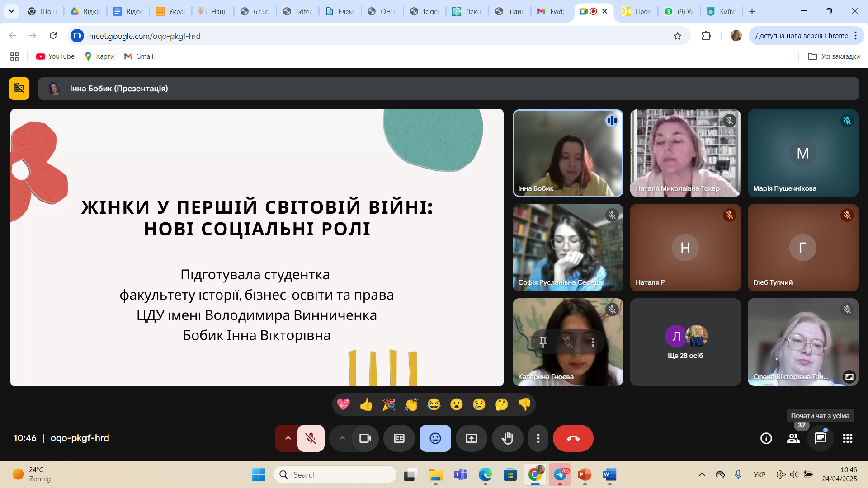This screenshot has height=488, width=868.
Task: Open the YouTube bookmark
Action: pyautogui.click(x=55, y=56)
